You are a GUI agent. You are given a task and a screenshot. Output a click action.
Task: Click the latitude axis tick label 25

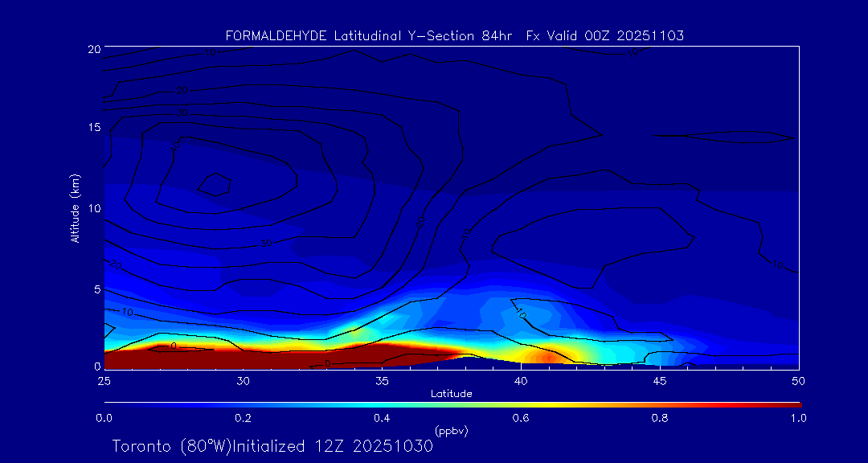(x=104, y=381)
